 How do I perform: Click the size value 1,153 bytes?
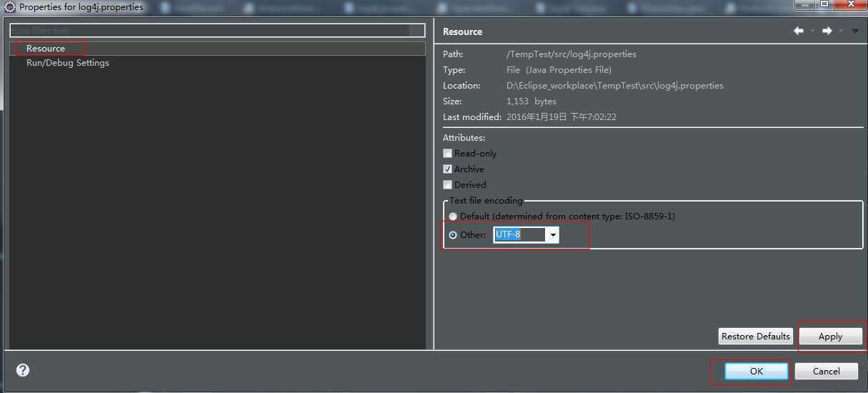pyautogui.click(x=531, y=101)
